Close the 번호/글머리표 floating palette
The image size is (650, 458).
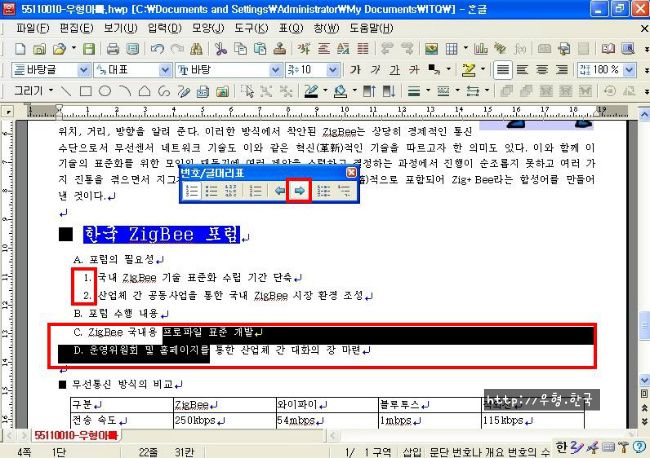351,172
